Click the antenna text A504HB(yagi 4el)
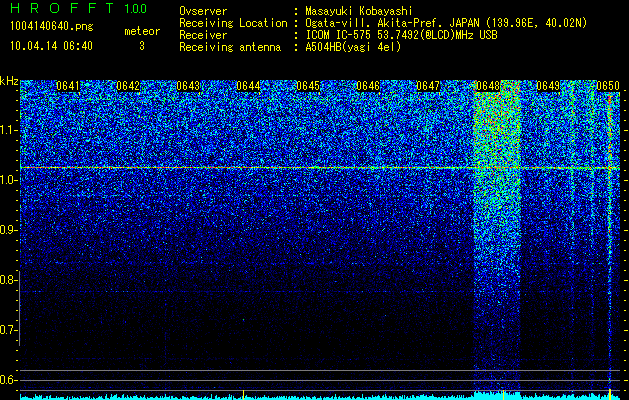The height and width of the screenshot is (400, 629). tap(353, 47)
